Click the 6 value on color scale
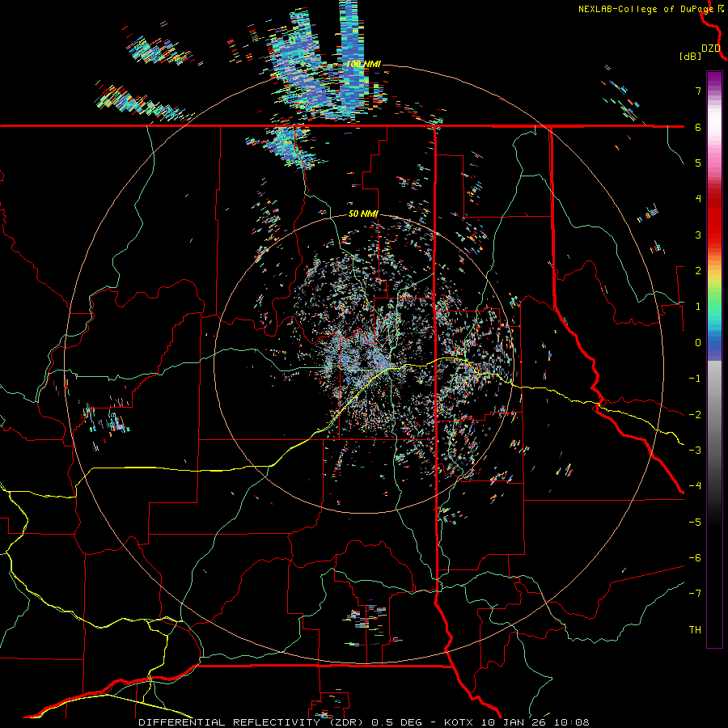Viewport: 728px width, 728px height. coord(698,127)
